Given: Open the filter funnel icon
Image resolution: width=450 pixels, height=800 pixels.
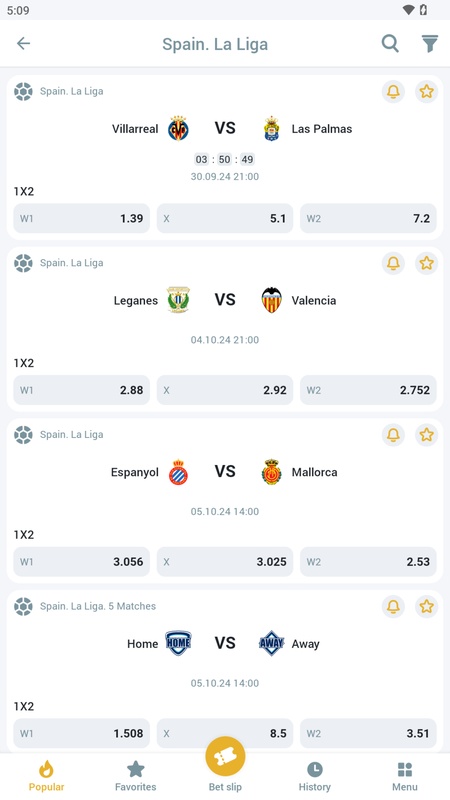Looking at the screenshot, I should [x=430, y=44].
